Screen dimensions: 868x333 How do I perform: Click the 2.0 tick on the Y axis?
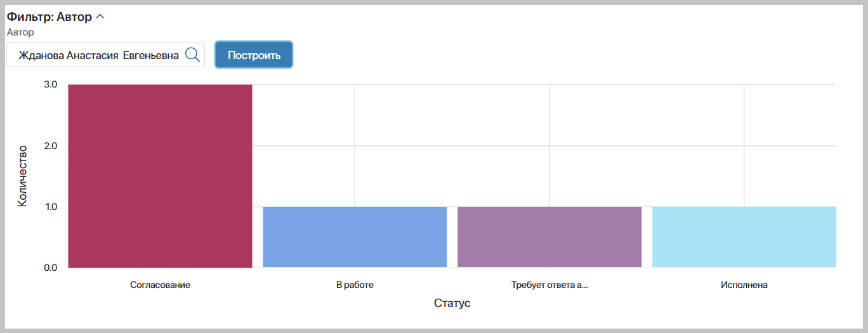51,146
